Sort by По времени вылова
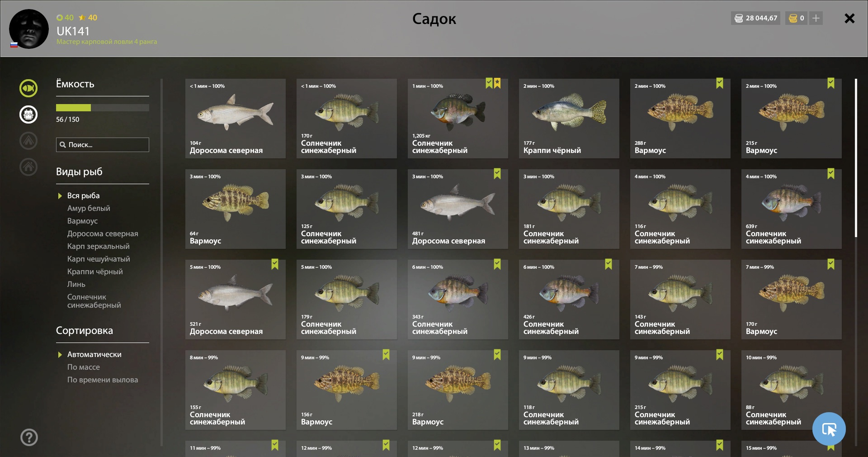Image resolution: width=868 pixels, height=457 pixels. (103, 380)
